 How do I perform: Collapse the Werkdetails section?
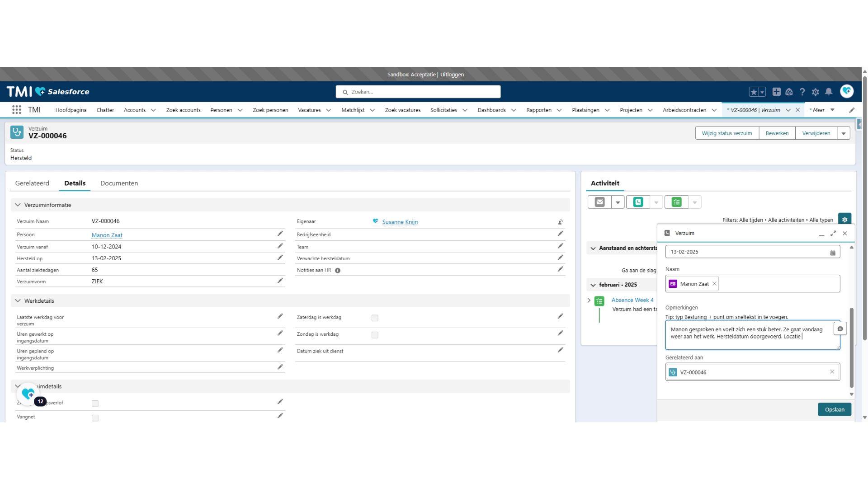[18, 300]
